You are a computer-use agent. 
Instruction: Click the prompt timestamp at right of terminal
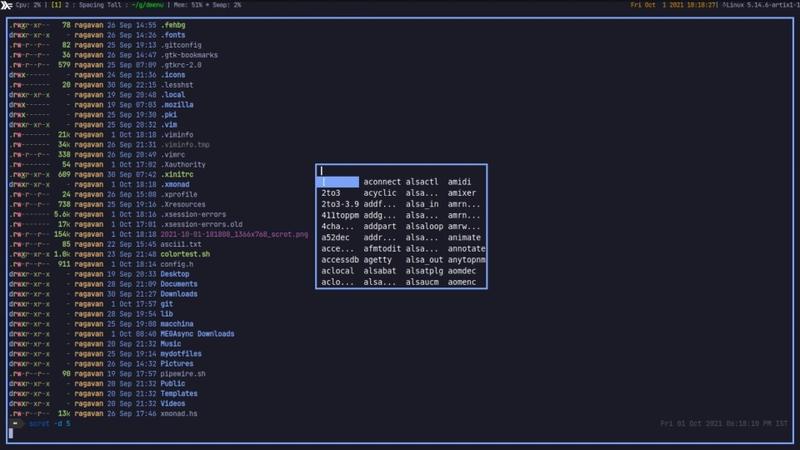pyautogui.click(x=724, y=424)
